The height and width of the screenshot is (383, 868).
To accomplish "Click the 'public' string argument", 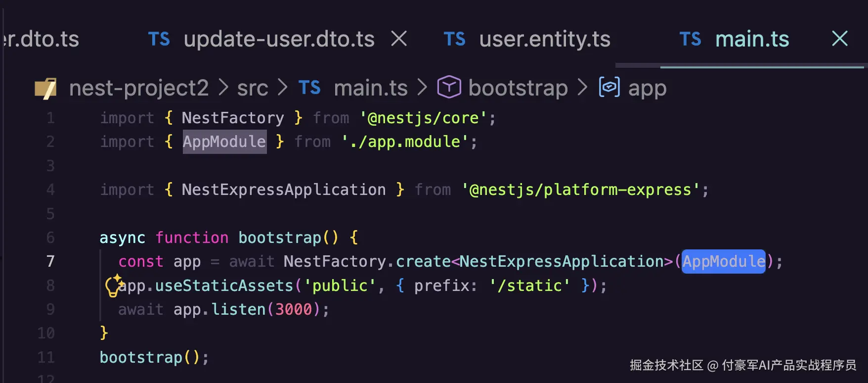I will (x=340, y=286).
